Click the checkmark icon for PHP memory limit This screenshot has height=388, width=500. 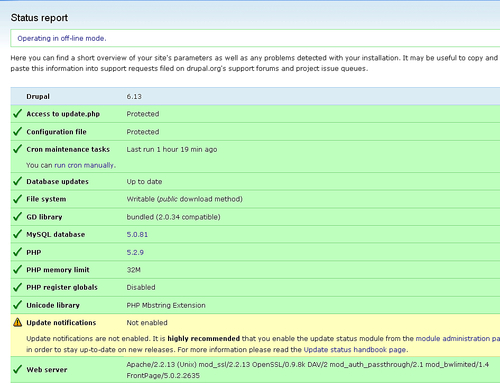(x=17, y=270)
